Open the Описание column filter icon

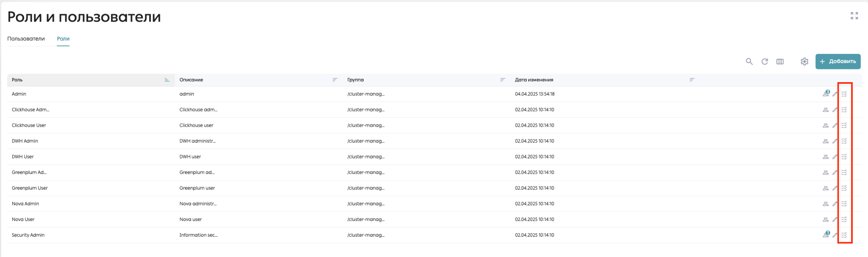[335, 80]
